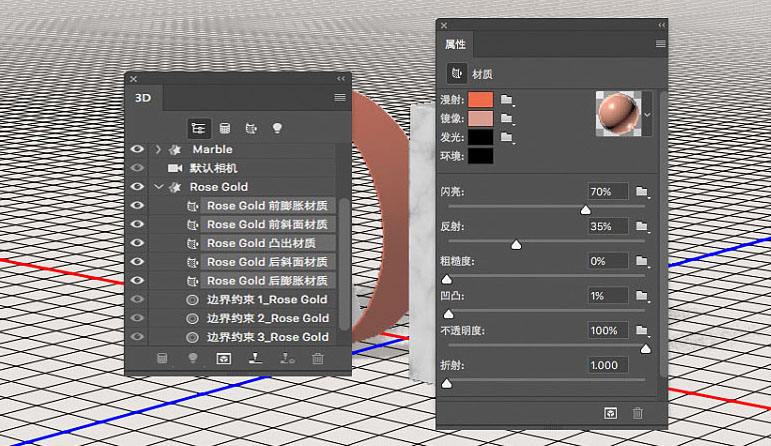Image resolution: width=771 pixels, height=446 pixels.
Task: Toggle visibility of Rose Gold 后斜面材质
Action: pyautogui.click(x=137, y=261)
